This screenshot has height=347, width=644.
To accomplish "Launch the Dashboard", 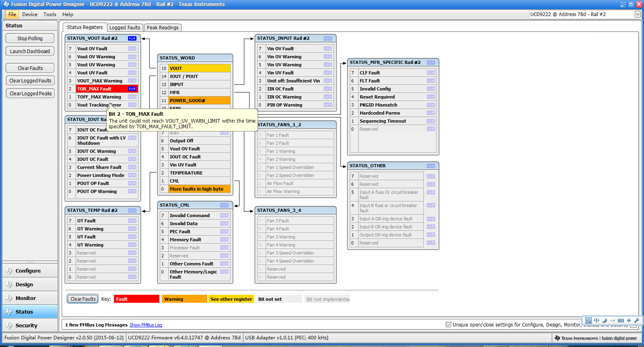I will [x=30, y=51].
